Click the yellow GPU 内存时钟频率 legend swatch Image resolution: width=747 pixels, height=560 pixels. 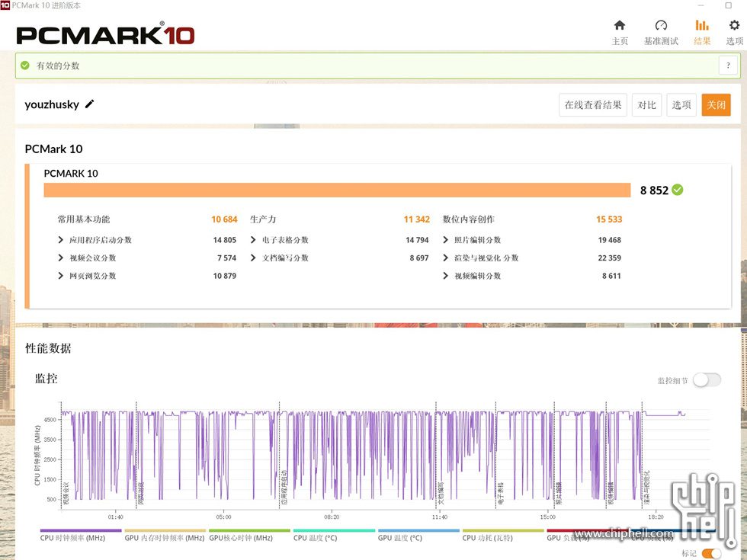(165, 530)
